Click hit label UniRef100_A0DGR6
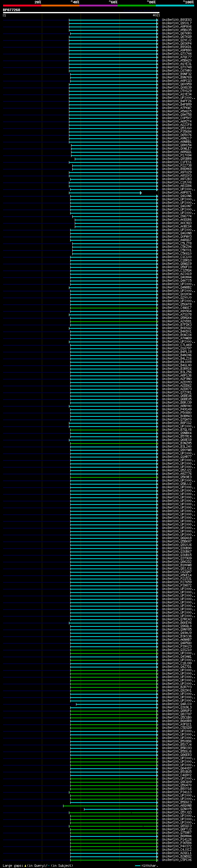 click(x=177, y=220)
